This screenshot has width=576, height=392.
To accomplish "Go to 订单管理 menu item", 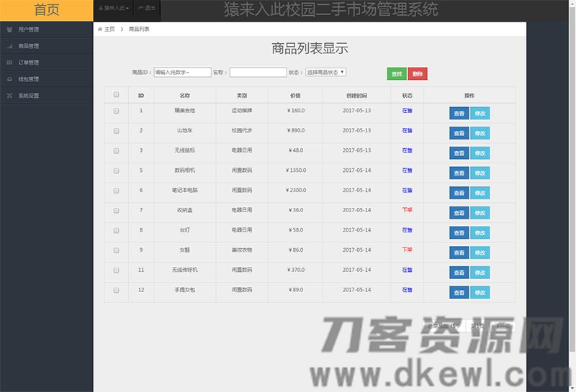I will point(29,63).
